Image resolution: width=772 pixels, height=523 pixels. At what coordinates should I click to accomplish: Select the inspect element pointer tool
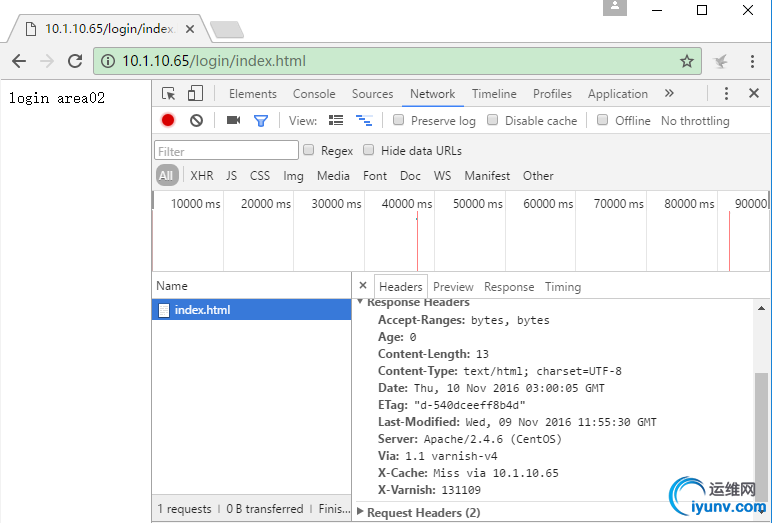168,94
